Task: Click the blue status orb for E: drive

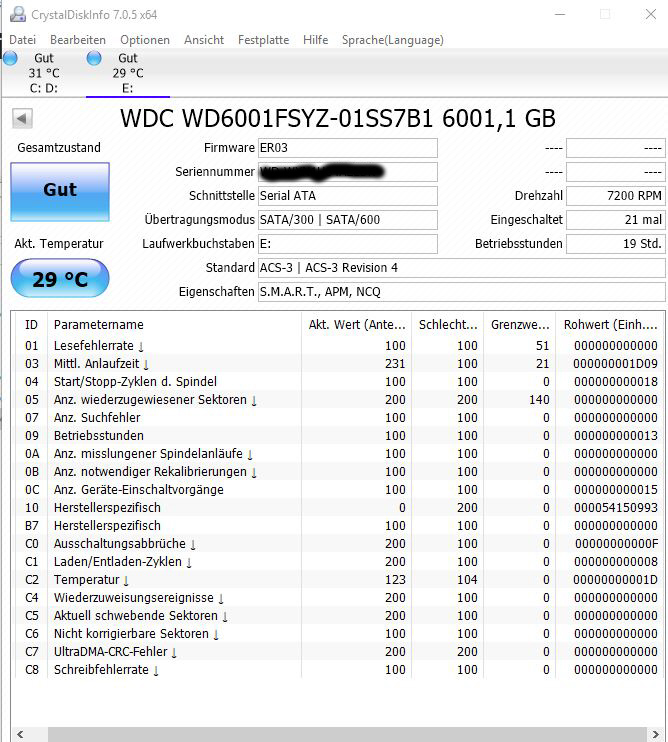Action: tap(94, 58)
